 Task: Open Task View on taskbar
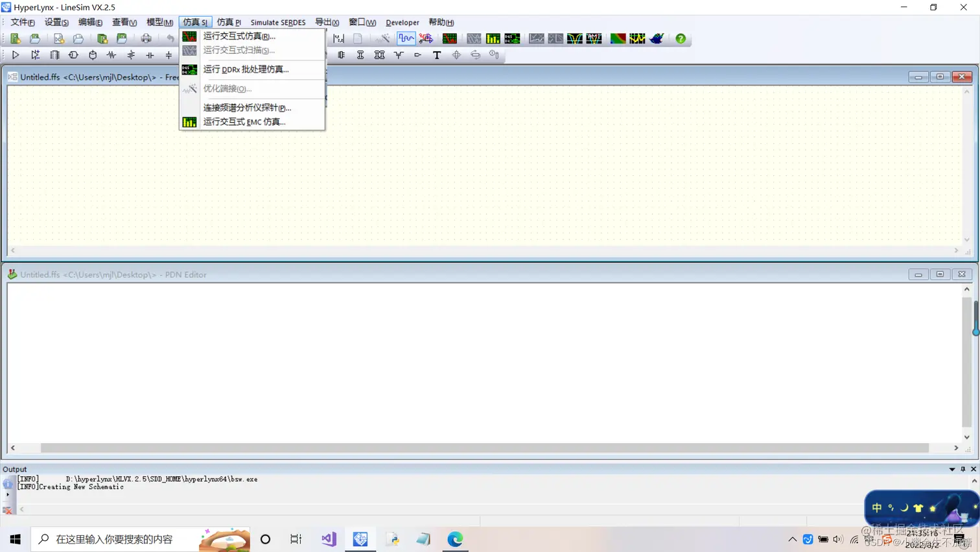296,539
